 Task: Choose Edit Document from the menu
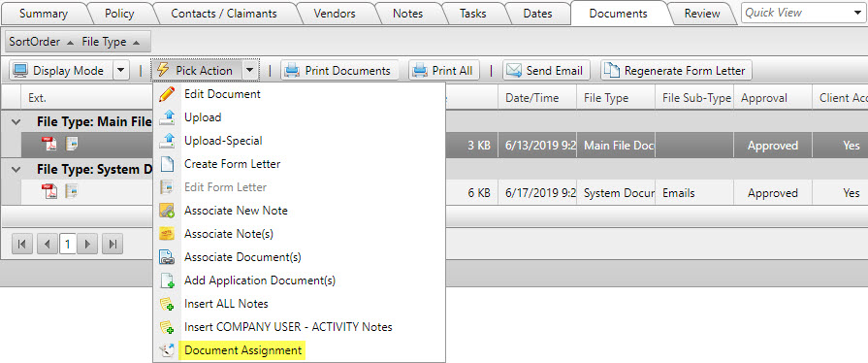(x=299, y=94)
